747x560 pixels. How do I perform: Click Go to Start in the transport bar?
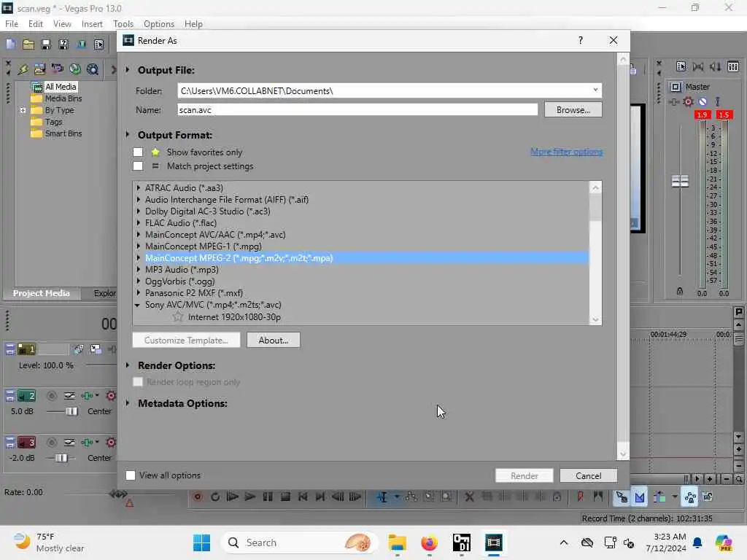coord(303,497)
